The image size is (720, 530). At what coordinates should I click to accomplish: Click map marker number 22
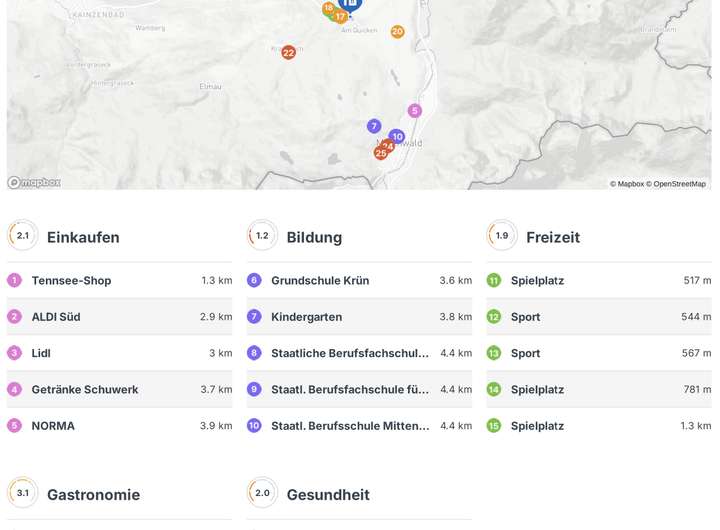click(288, 52)
